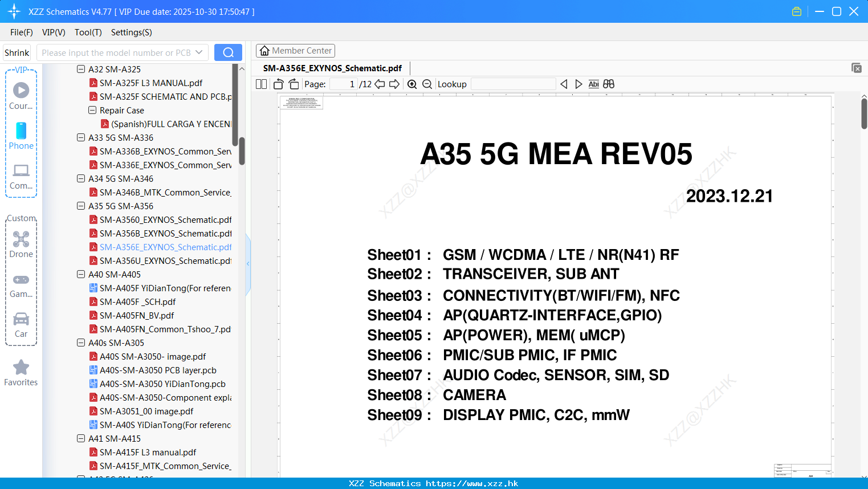Select the Computer category
868x489 pixels.
[x=21, y=176]
